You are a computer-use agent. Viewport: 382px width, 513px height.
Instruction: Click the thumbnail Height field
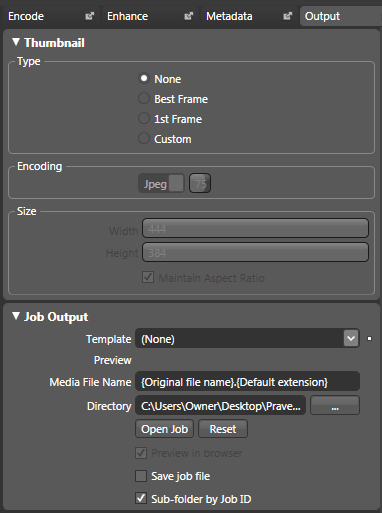pyautogui.click(x=255, y=252)
